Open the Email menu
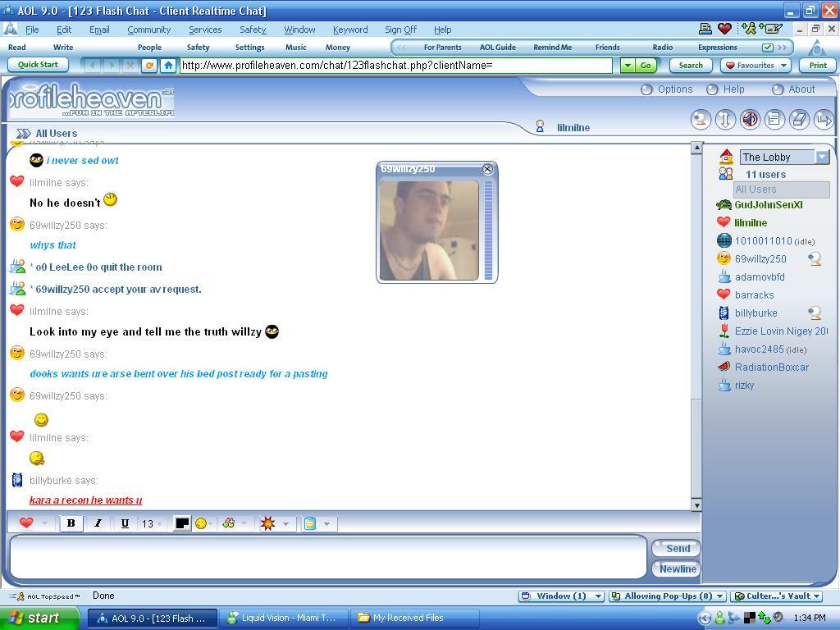This screenshot has height=630, width=840. (x=99, y=30)
